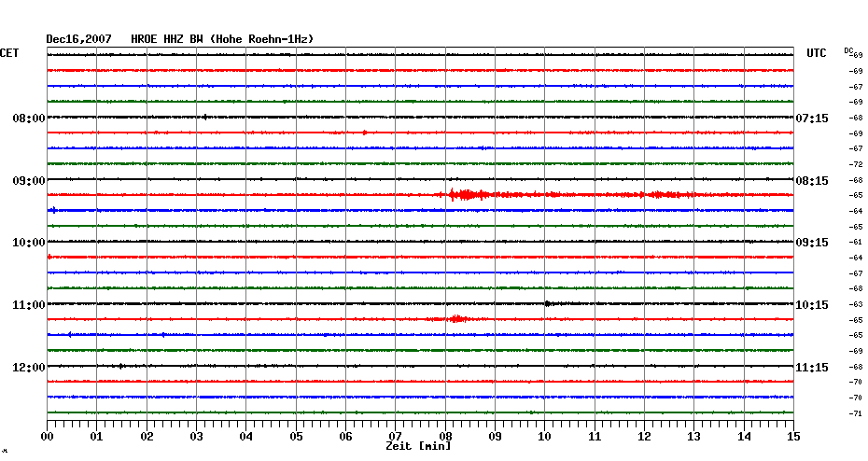868x461 pixels.
Task: Click minute 11 on the time axis
Action: [x=595, y=437]
